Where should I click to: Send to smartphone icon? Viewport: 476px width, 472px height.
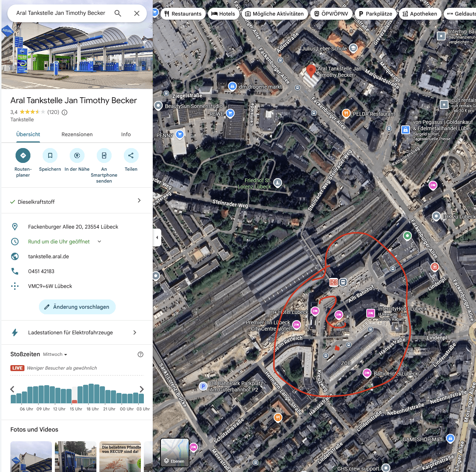tap(104, 155)
